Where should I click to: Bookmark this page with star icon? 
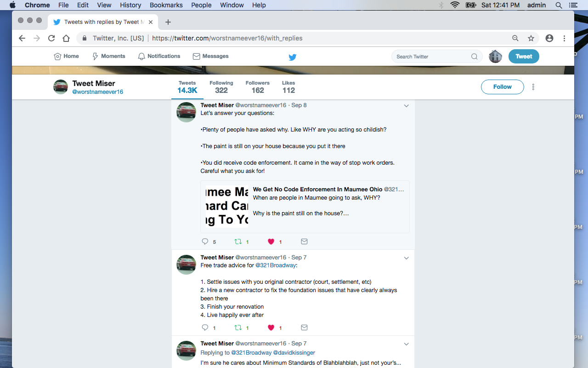531,38
